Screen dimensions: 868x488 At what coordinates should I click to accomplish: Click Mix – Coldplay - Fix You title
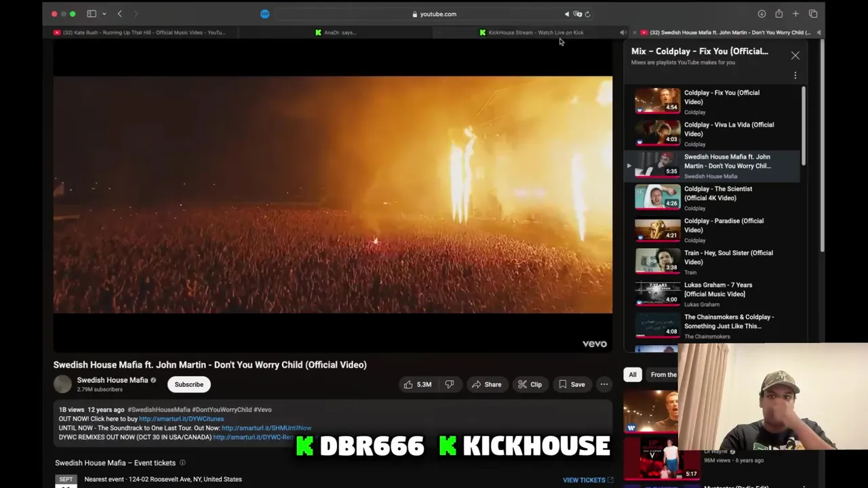699,51
